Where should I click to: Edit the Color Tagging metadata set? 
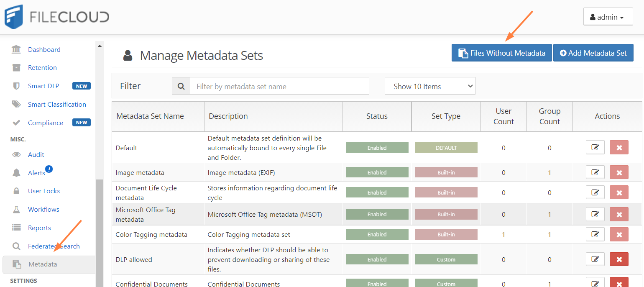pos(595,235)
